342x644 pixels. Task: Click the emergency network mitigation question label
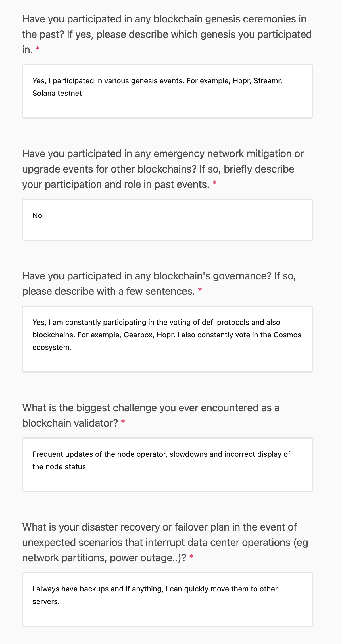point(163,169)
